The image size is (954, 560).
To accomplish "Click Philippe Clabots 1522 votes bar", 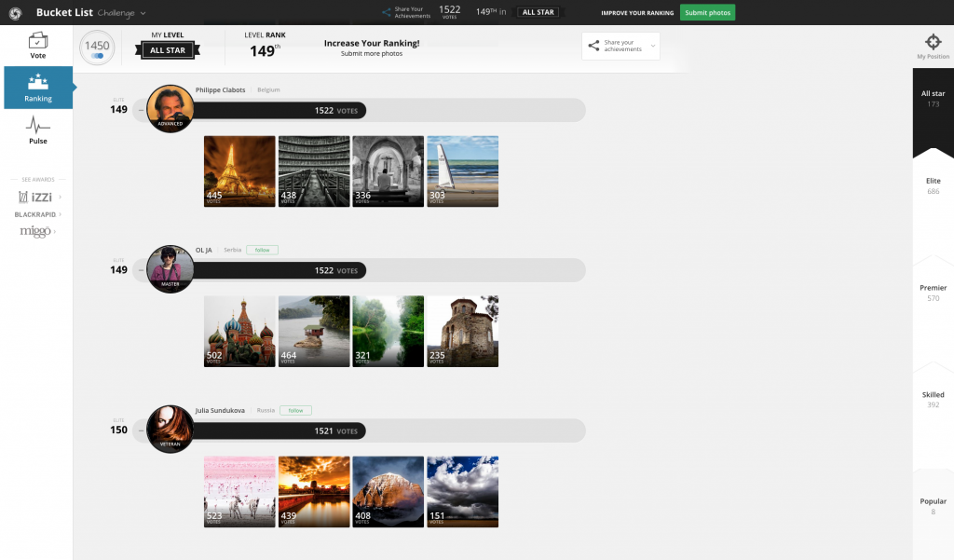I will coord(279,110).
